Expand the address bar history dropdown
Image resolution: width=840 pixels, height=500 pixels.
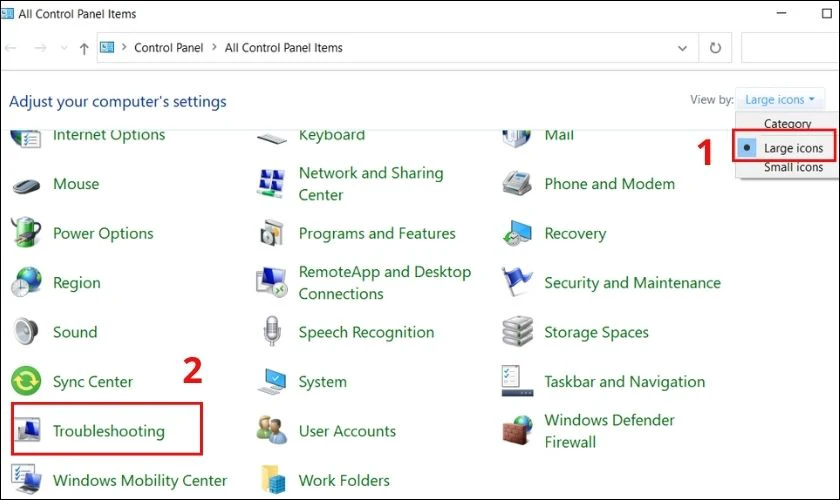[682, 48]
